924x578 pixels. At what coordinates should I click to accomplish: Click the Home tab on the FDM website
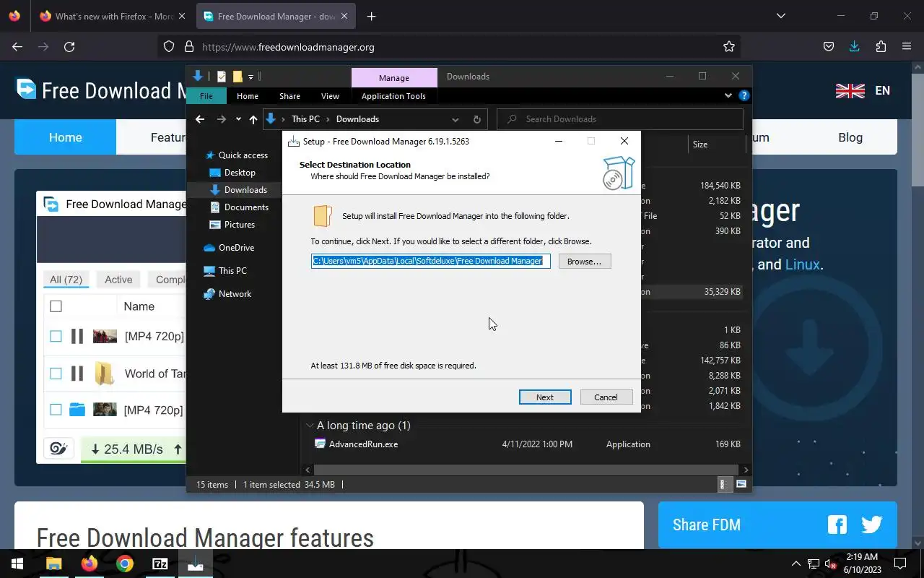coord(65,137)
